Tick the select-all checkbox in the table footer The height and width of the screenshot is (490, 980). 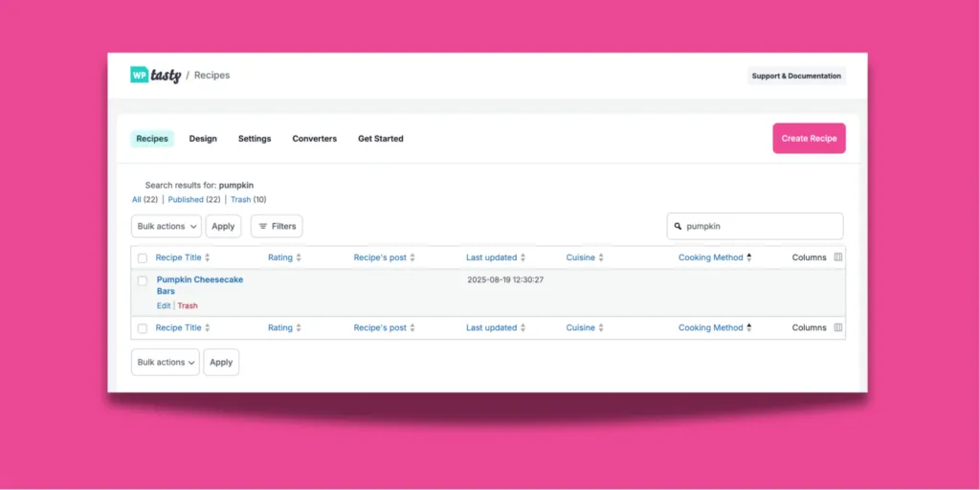coord(143,329)
